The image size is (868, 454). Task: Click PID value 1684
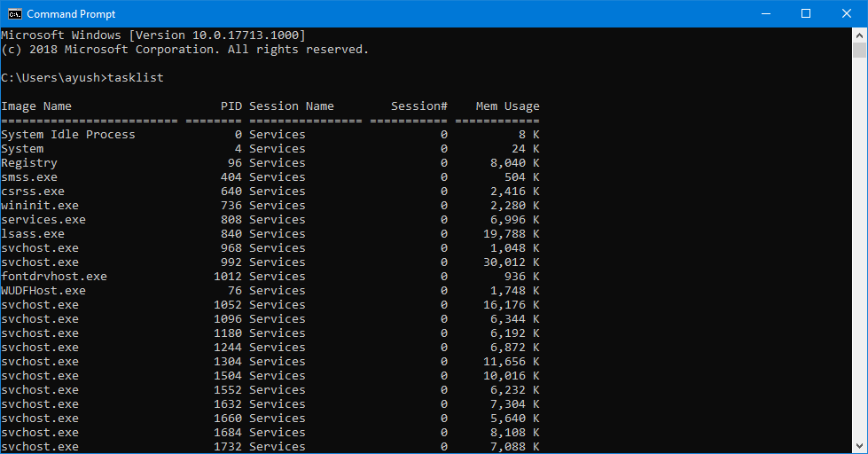tap(228, 433)
